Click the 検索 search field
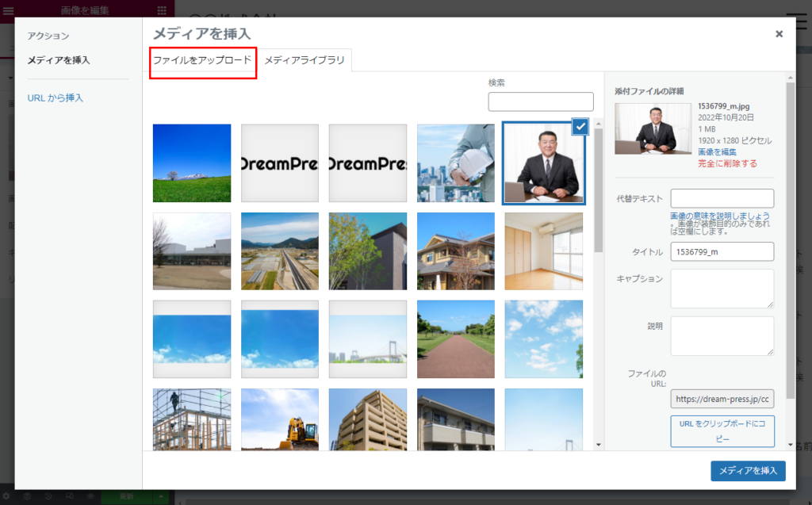 coord(541,101)
